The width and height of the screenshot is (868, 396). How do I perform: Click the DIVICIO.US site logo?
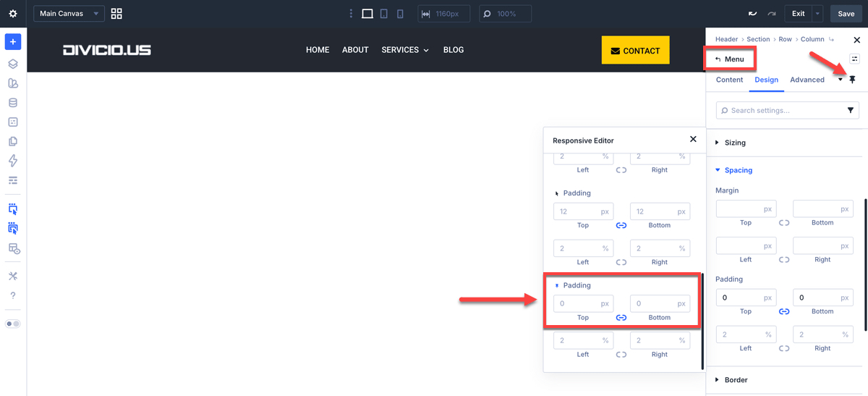107,50
